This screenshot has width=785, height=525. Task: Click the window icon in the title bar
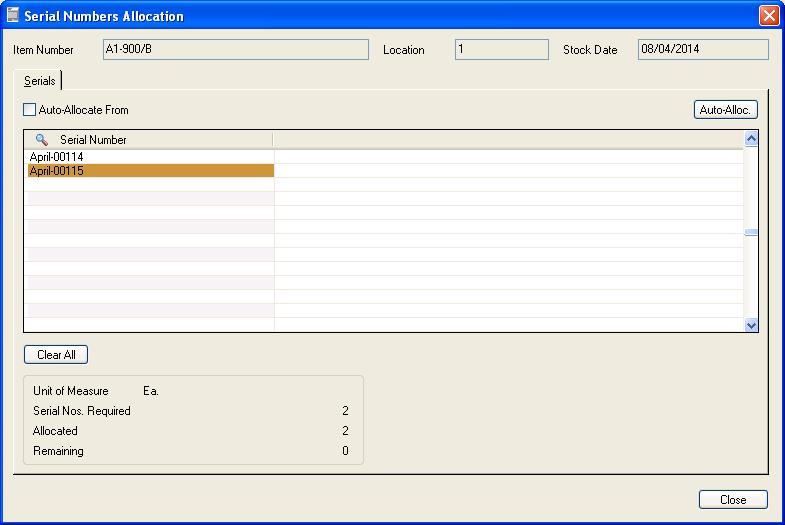13,16
